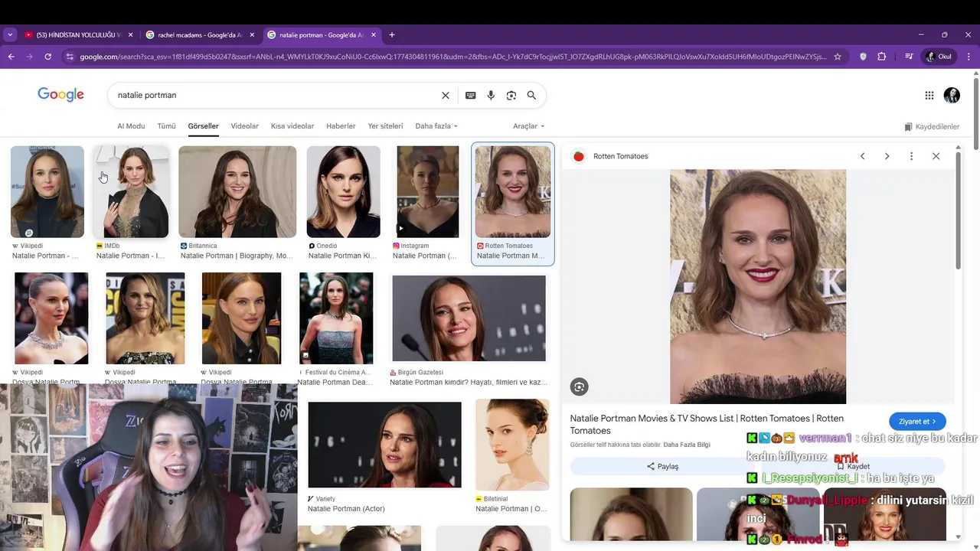Open the Google apps grid
Screen dimensions: 980x551
point(929,96)
